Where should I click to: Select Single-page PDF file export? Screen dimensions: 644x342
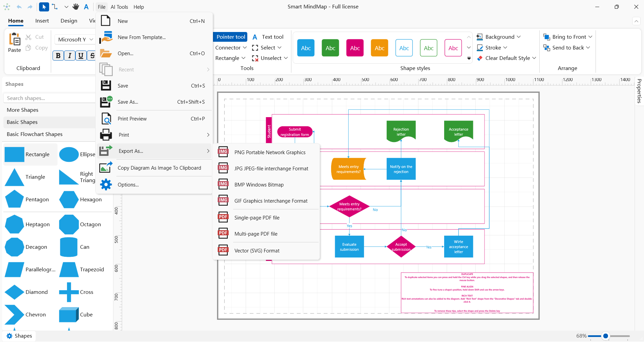coord(257,218)
